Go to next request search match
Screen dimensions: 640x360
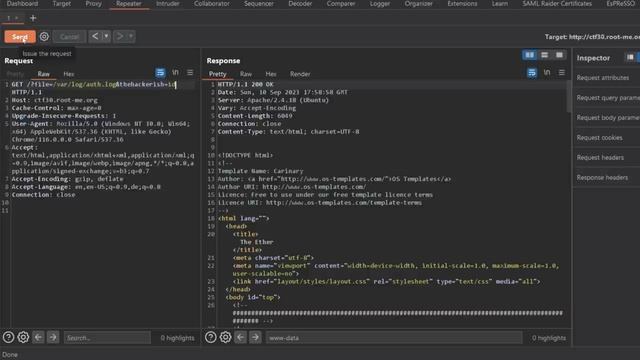[53, 337]
